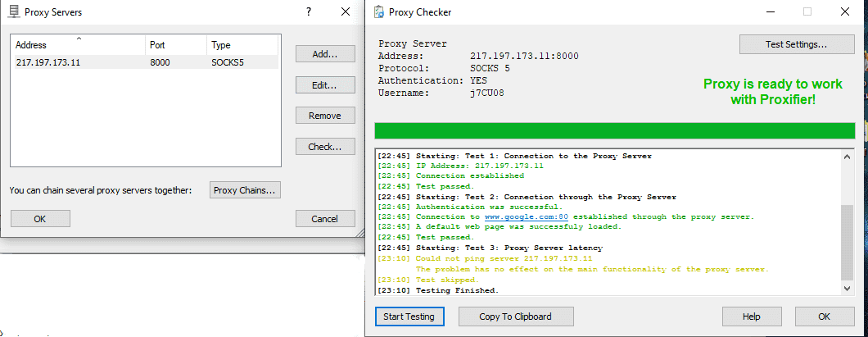Open the Edit... proxy dialog
This screenshot has height=337, width=868.
[x=325, y=84]
